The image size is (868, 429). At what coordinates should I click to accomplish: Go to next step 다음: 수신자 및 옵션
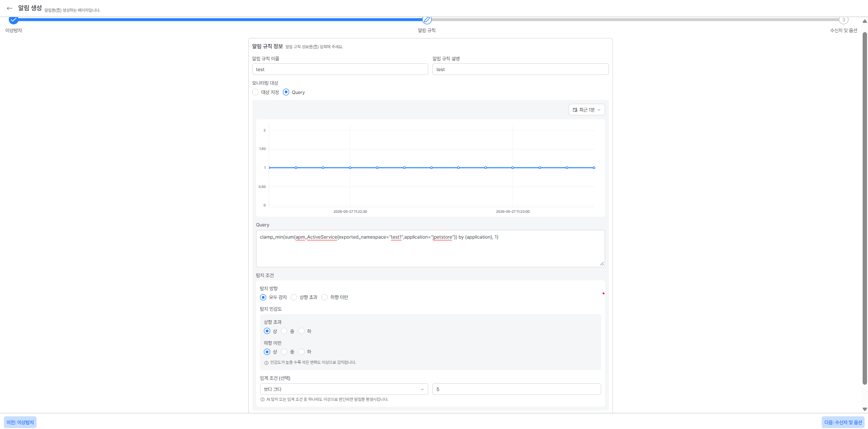coord(843,422)
